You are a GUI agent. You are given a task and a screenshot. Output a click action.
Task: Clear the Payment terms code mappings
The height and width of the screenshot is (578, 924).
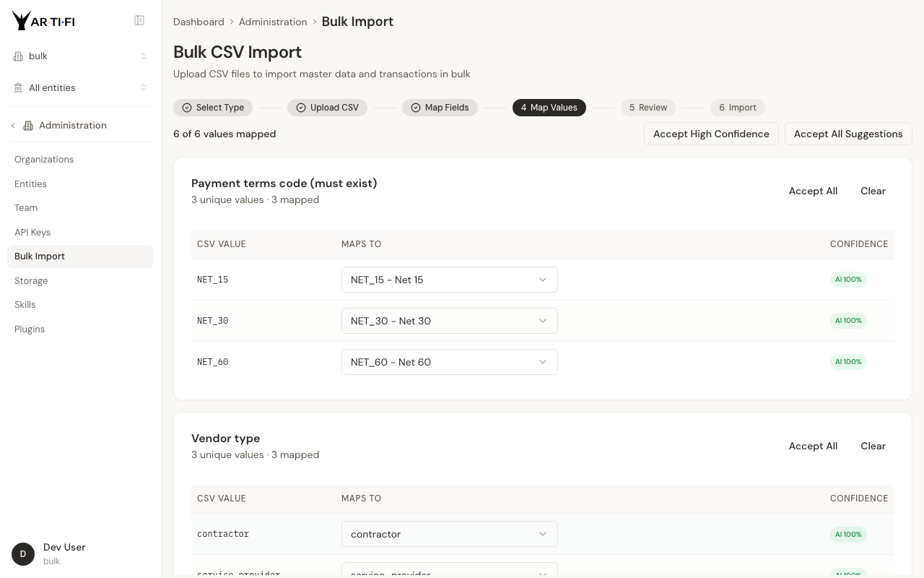click(873, 191)
